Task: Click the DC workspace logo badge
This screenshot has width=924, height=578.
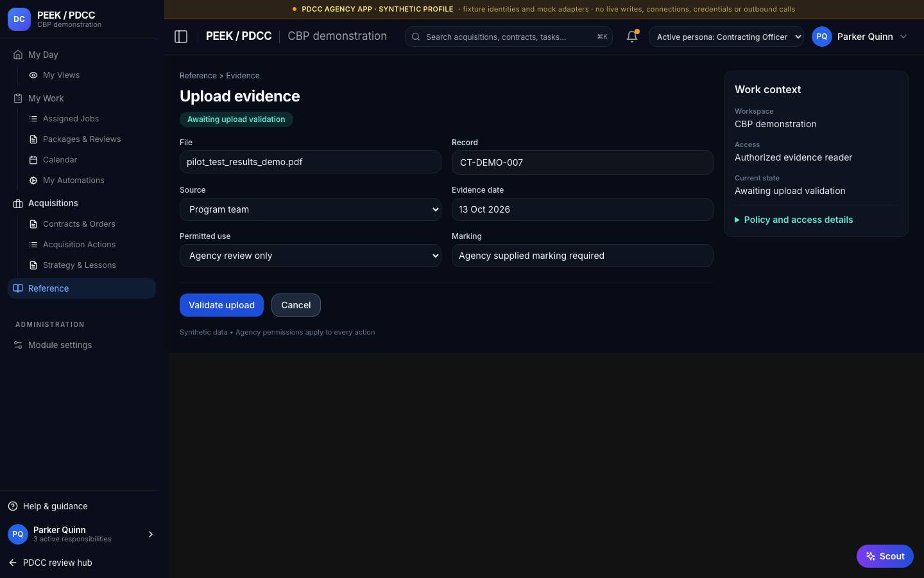Action: [x=19, y=19]
